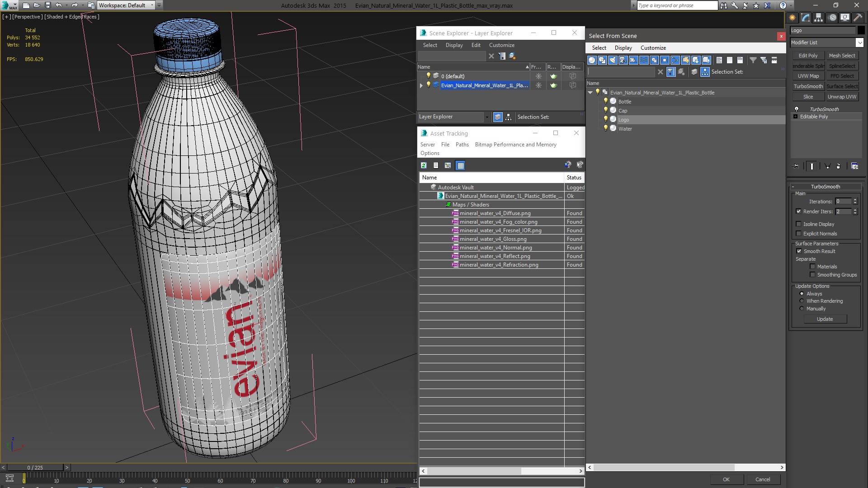Screen dimensions: 868x488
Task: Collapse the TurboSmooth rollout header
Action: [x=825, y=187]
